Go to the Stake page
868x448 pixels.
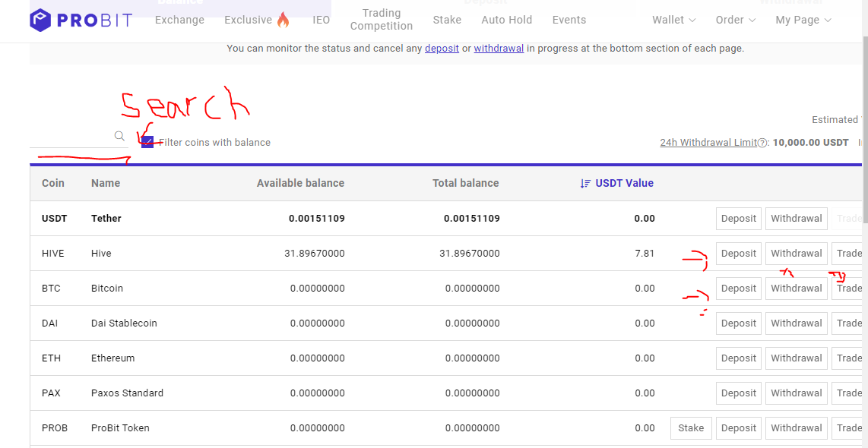tap(447, 20)
